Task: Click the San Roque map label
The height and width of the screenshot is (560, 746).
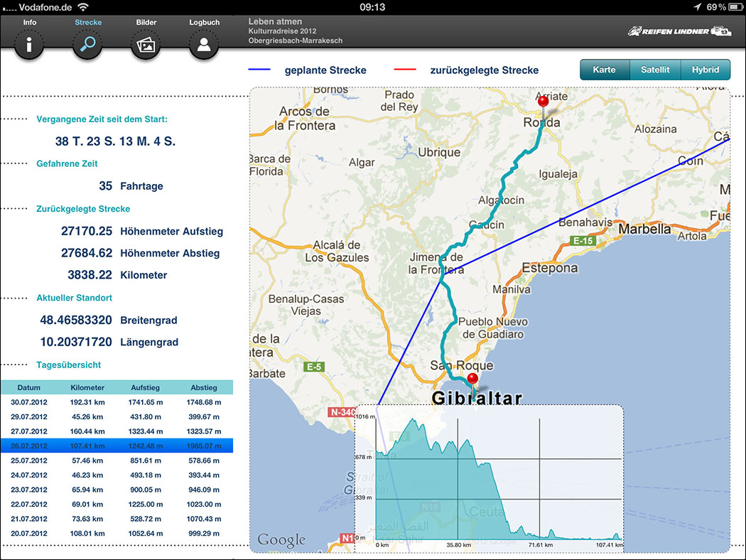Action: point(462,365)
